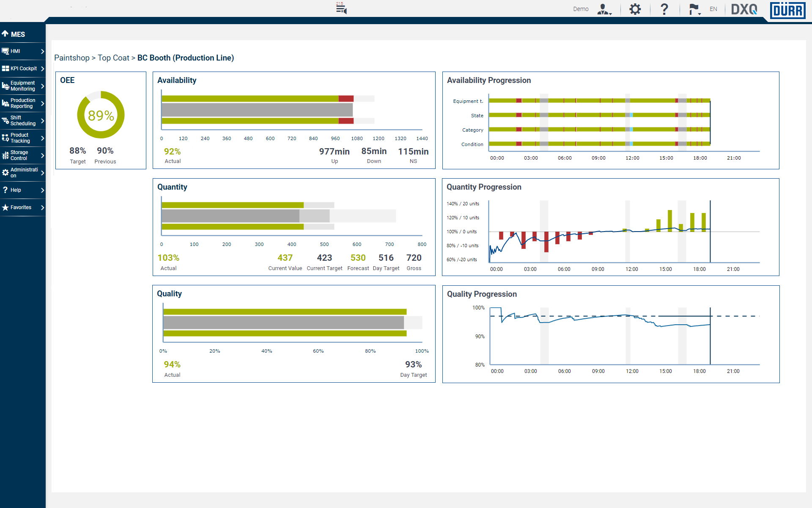Open the task list icon at top center
812x508 pixels.
point(341,8)
